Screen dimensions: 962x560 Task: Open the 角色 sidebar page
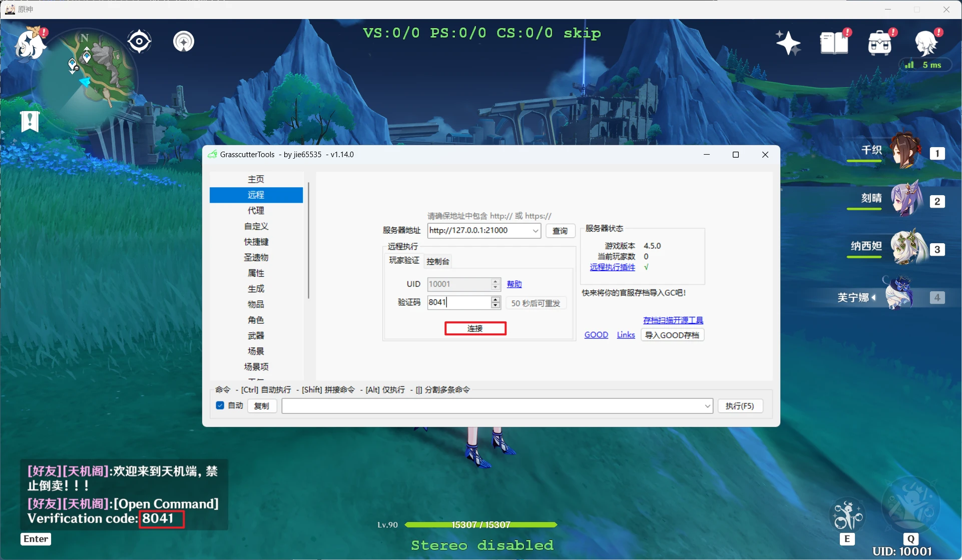coord(256,320)
